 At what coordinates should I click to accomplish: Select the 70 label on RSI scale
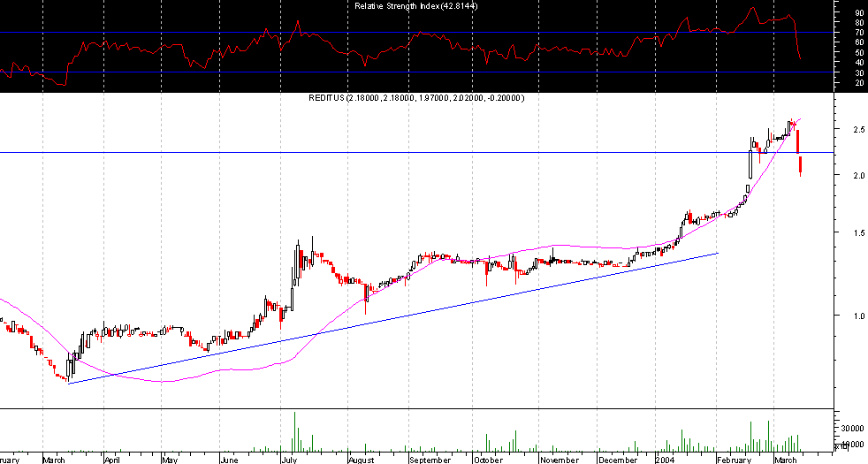859,33
